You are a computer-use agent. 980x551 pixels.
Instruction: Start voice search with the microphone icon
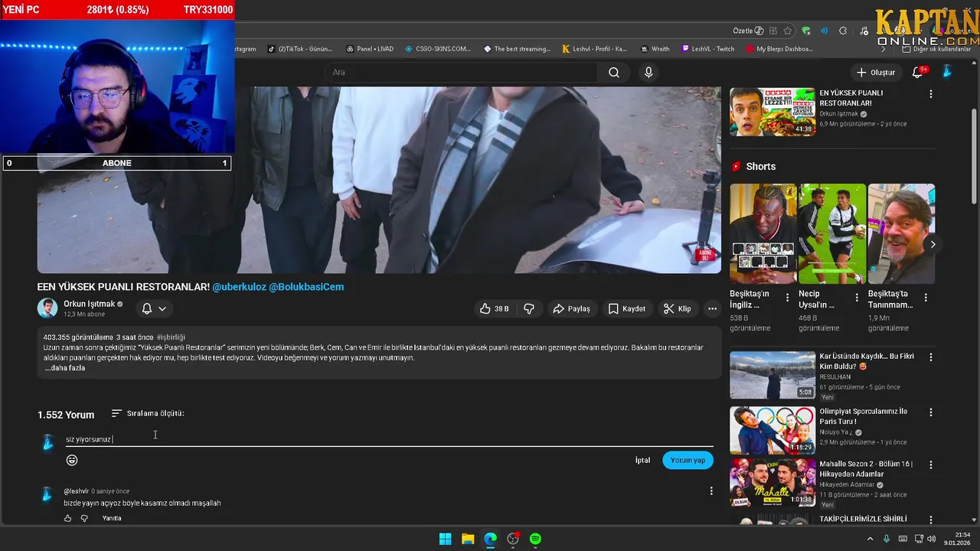[x=648, y=73]
